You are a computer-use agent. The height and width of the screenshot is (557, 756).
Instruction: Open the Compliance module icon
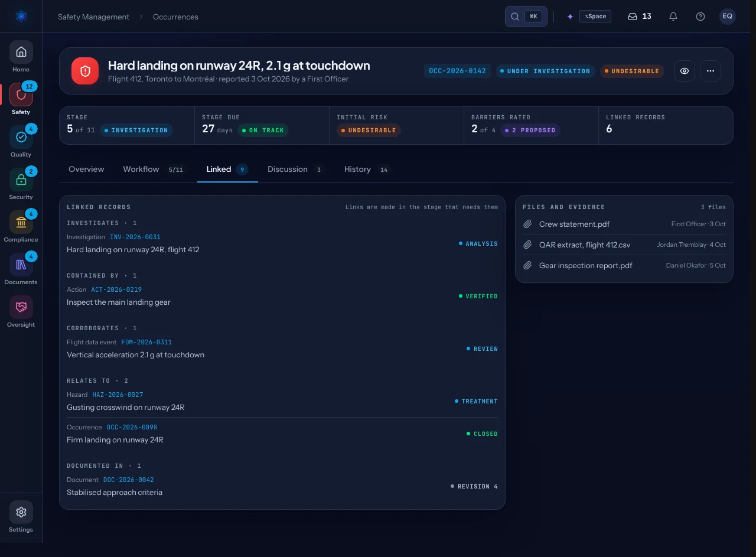[x=21, y=222]
